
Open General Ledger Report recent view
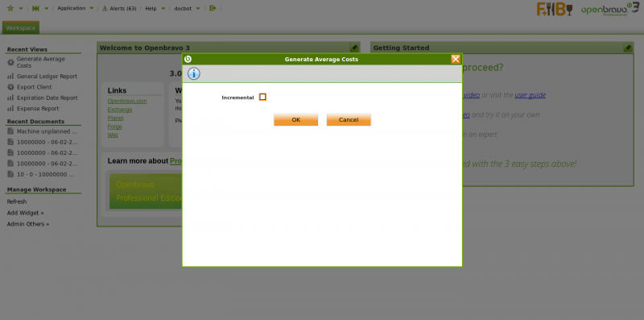coord(47,77)
